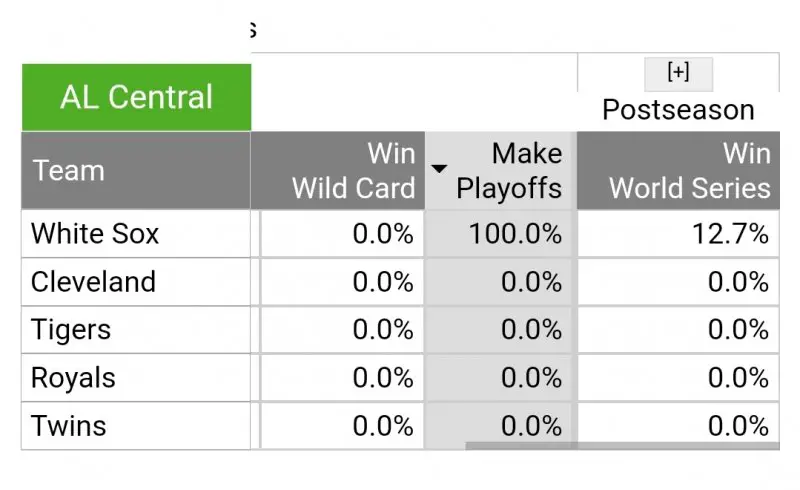Select the Royals team name

73,378
